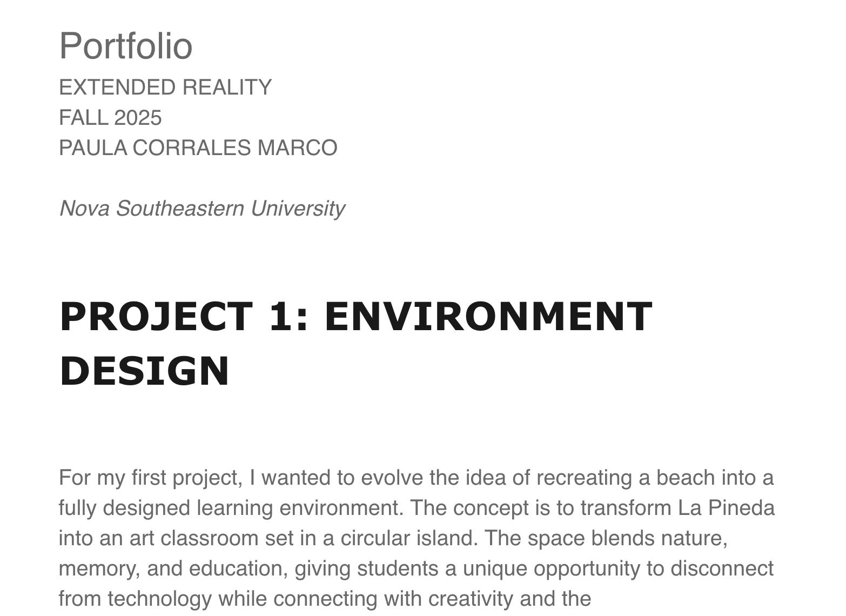
Task: Click the author name PAULA CORRALES MARCO
Action: [x=198, y=148]
